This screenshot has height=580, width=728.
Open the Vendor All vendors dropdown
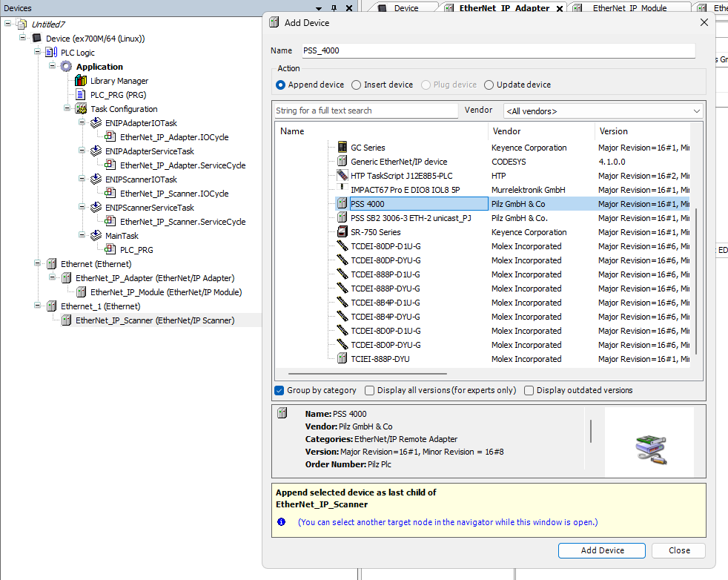(603, 111)
